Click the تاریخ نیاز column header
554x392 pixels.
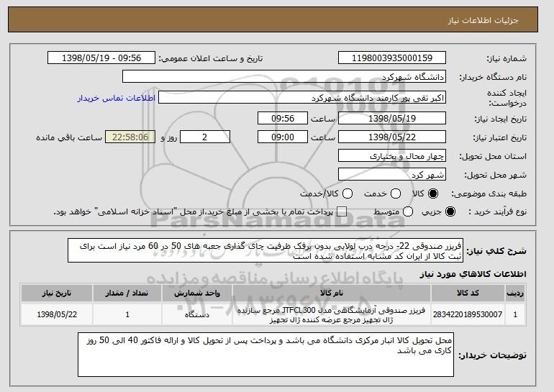point(57,293)
